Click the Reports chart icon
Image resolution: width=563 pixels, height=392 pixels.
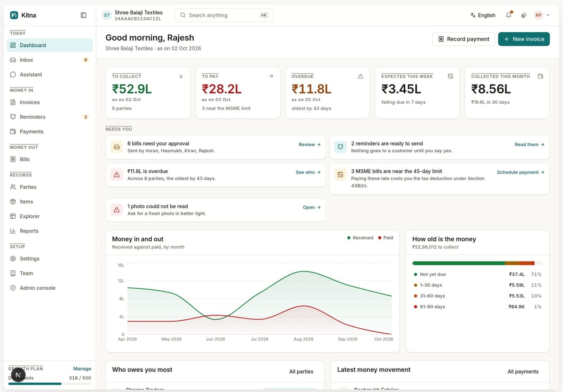pyautogui.click(x=13, y=231)
